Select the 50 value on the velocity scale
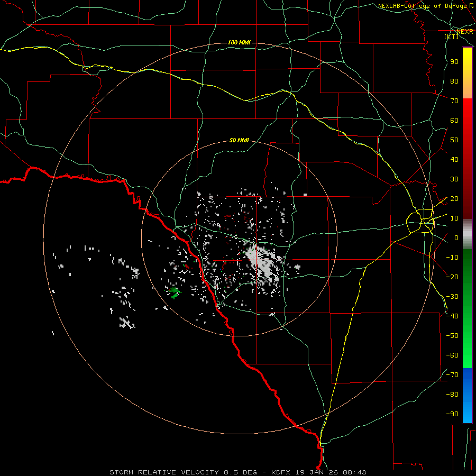Image resolution: width=476 pixels, height=476 pixels. (x=454, y=140)
